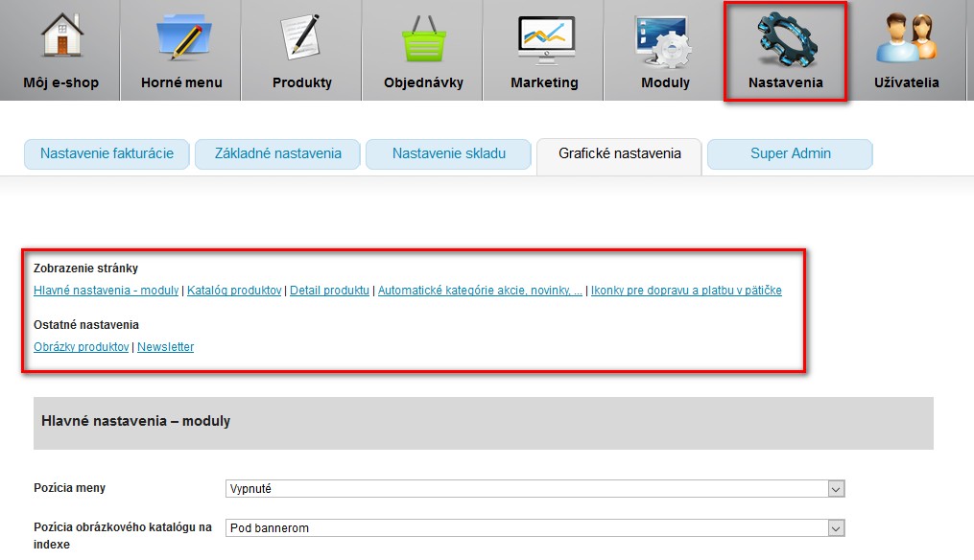Click the house icon for Môj e-shop
Image resolution: width=974 pixels, height=560 pixels.
[60, 36]
